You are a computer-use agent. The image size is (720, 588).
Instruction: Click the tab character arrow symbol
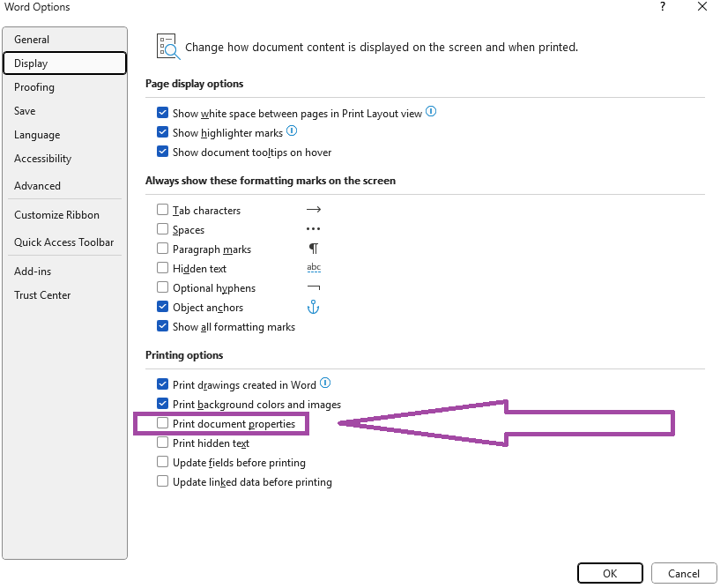pyautogui.click(x=313, y=210)
